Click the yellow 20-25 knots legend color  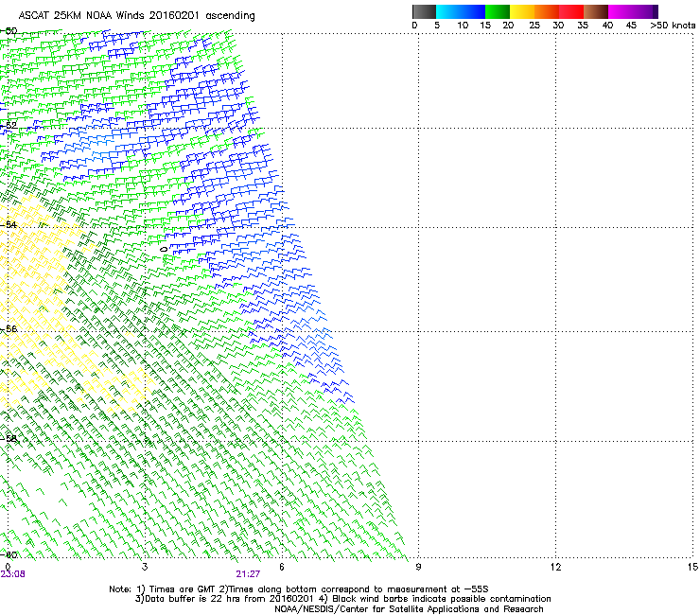[x=522, y=11]
